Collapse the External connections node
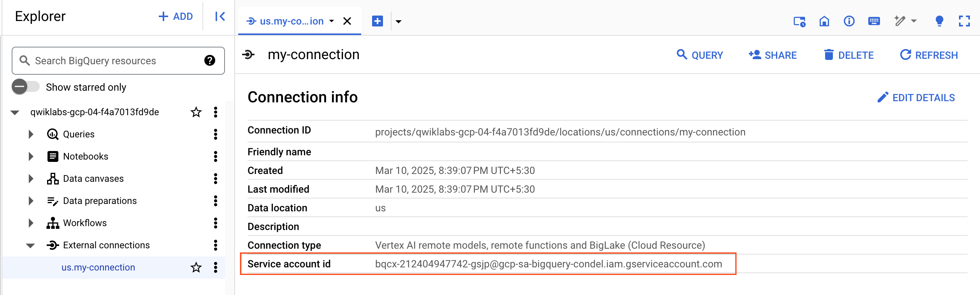 (x=30, y=246)
